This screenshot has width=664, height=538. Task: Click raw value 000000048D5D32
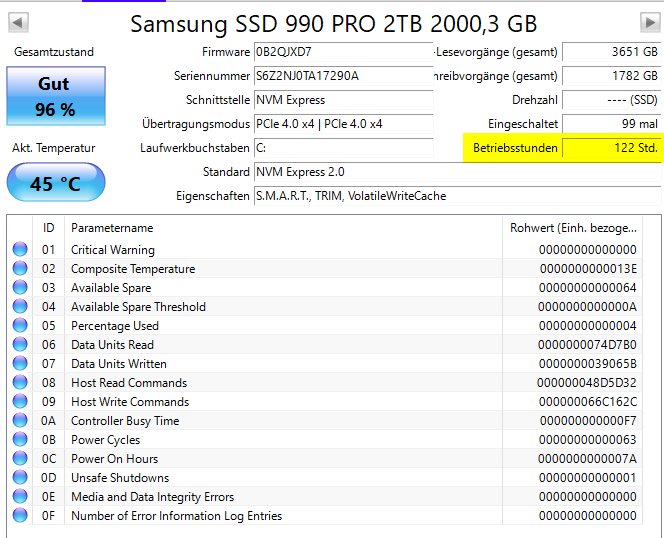click(587, 383)
